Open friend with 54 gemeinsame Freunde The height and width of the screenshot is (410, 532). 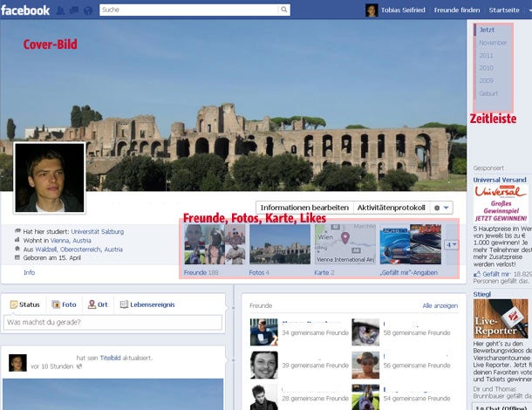(x=365, y=397)
